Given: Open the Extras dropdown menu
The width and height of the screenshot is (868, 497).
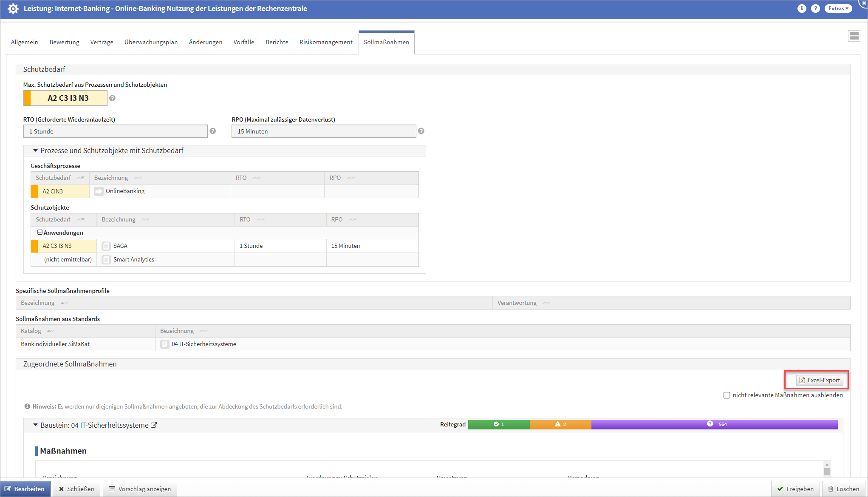Looking at the screenshot, I should coord(838,9).
